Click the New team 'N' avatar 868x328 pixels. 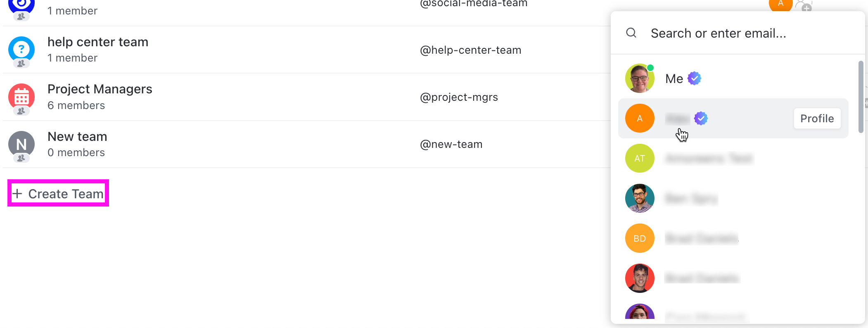pyautogui.click(x=21, y=144)
